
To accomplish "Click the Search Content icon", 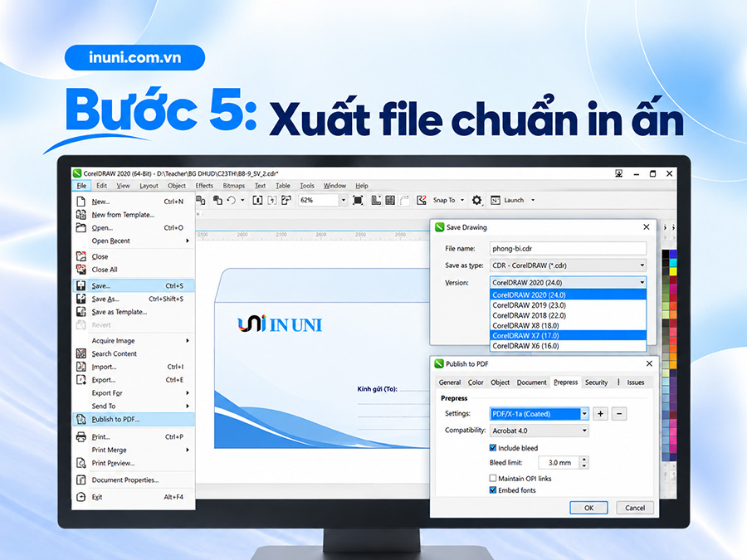I will [81, 353].
